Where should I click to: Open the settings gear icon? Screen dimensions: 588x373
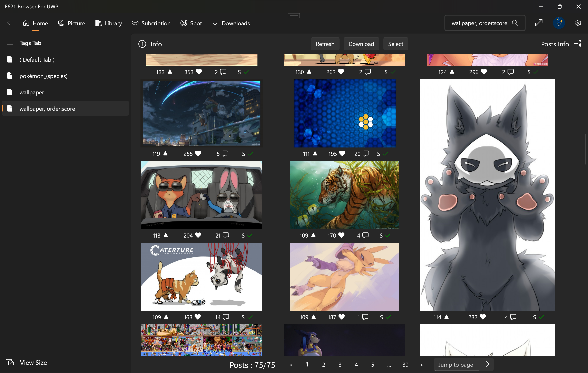click(x=578, y=23)
